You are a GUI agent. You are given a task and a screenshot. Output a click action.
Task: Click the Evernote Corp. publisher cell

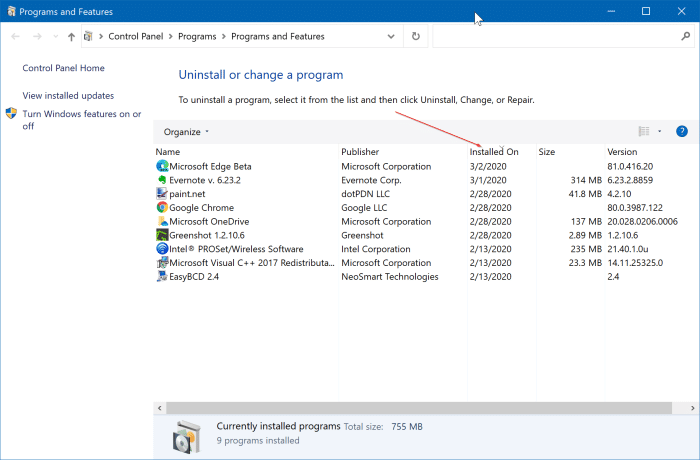pos(371,180)
